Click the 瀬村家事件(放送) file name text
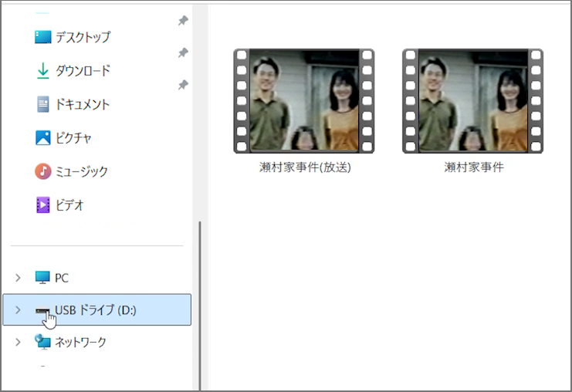The image size is (572, 392). [x=305, y=167]
